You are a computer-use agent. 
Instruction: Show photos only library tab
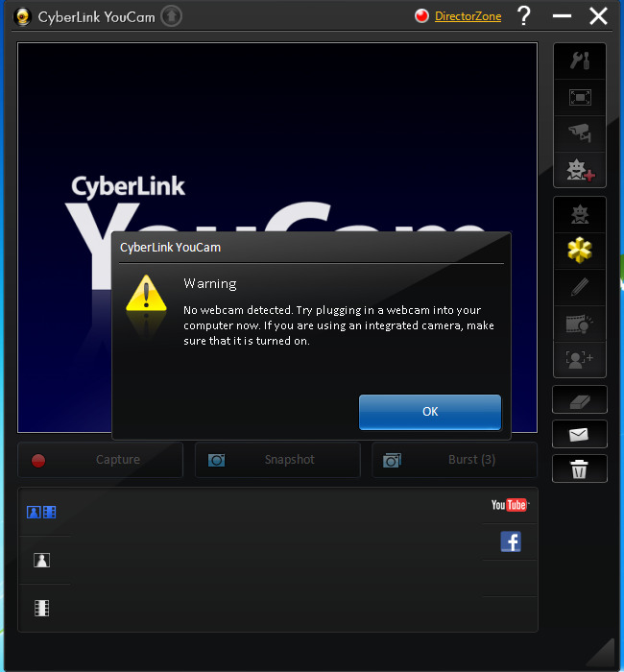point(41,560)
